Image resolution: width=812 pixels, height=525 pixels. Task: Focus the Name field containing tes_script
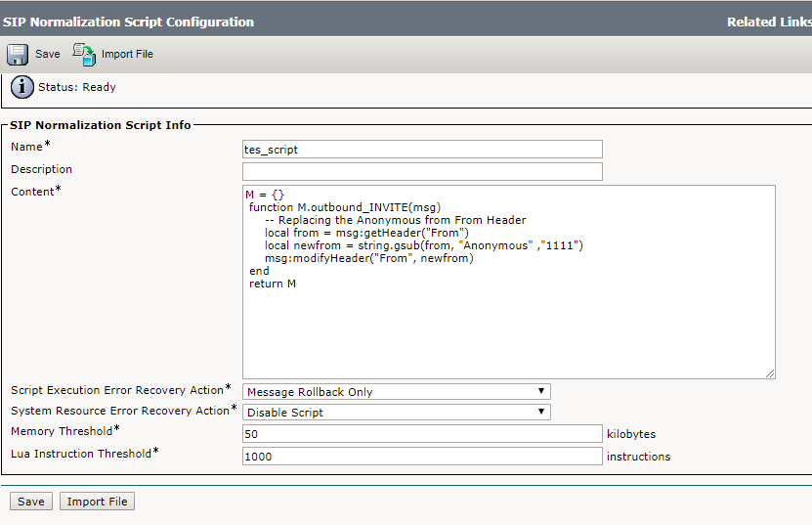(x=422, y=150)
